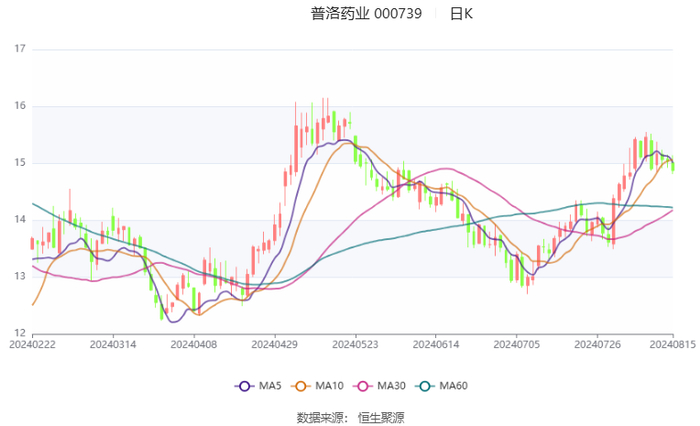The width and height of the screenshot is (700, 426).
Task: Select the 20240314 date axis label
Action: [x=113, y=345]
